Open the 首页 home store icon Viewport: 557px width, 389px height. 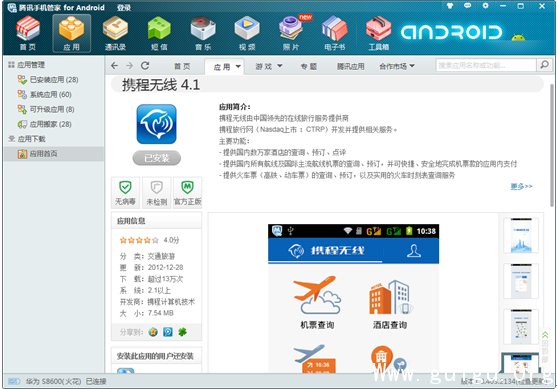tap(28, 33)
